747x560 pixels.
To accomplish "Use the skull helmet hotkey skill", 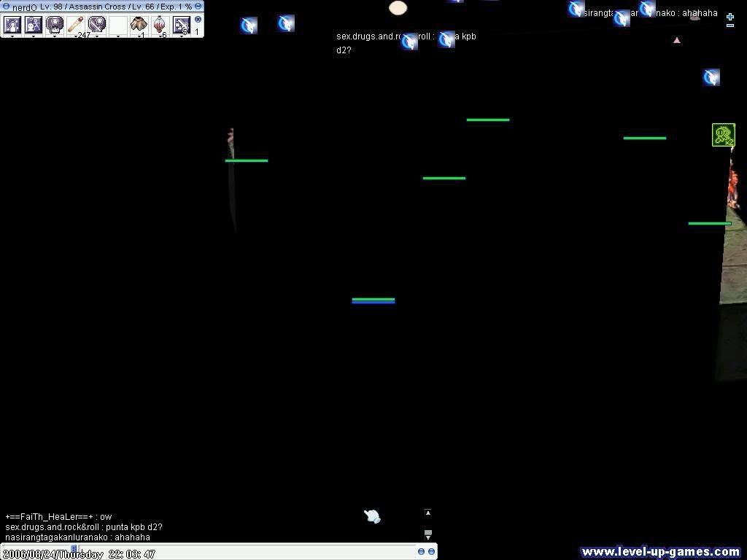I will 55,25.
